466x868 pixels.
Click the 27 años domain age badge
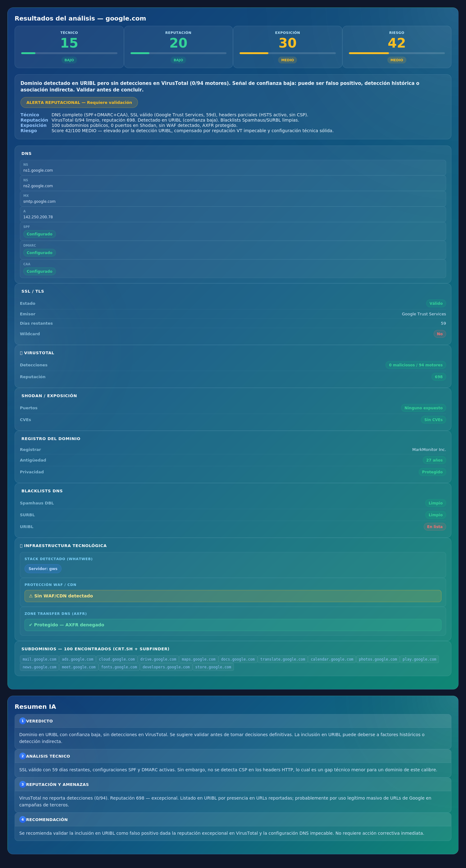[x=434, y=460]
